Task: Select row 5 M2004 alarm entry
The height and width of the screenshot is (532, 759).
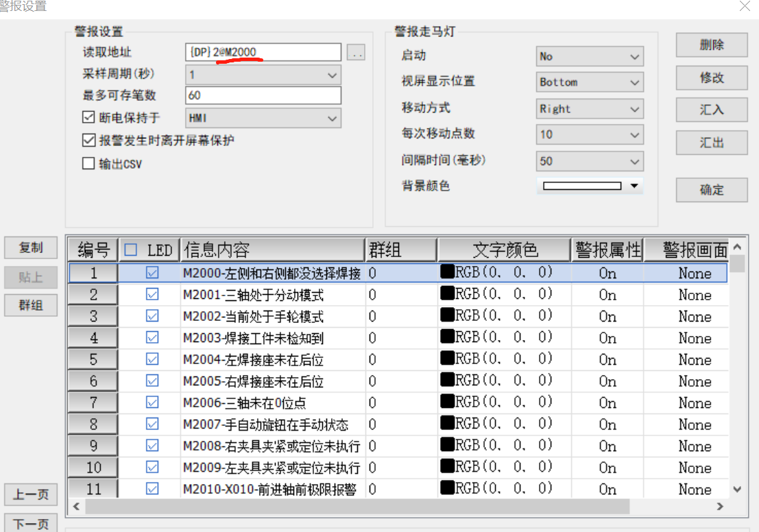Action: [273, 359]
